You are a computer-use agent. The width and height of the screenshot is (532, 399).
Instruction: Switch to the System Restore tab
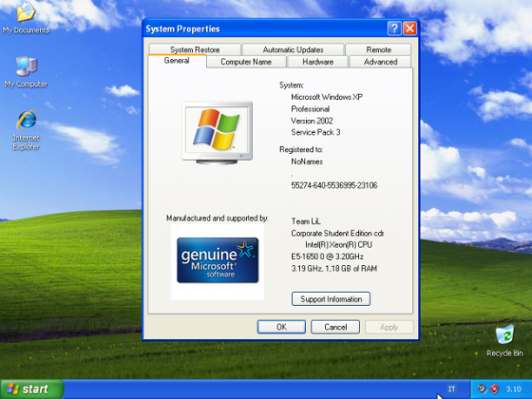coord(195,50)
